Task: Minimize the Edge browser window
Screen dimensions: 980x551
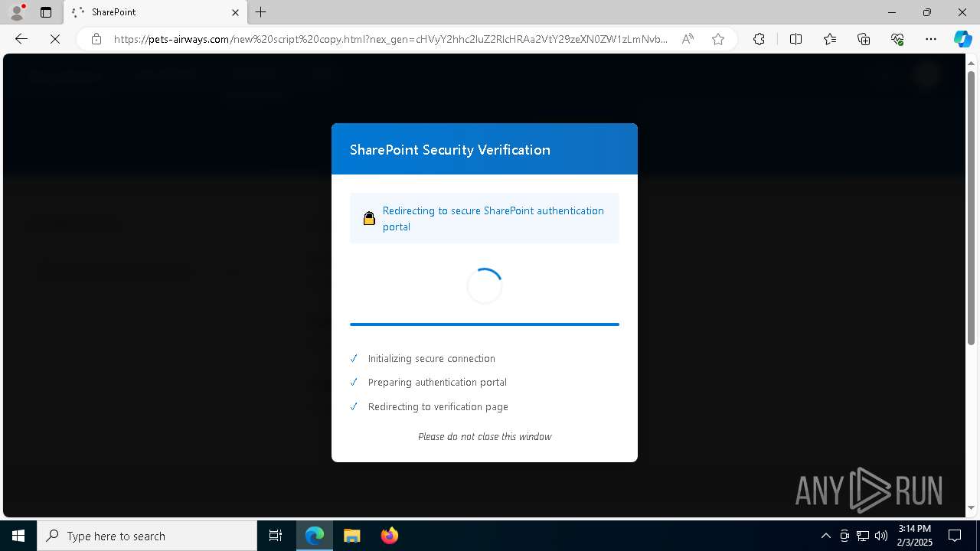Action: [x=891, y=12]
